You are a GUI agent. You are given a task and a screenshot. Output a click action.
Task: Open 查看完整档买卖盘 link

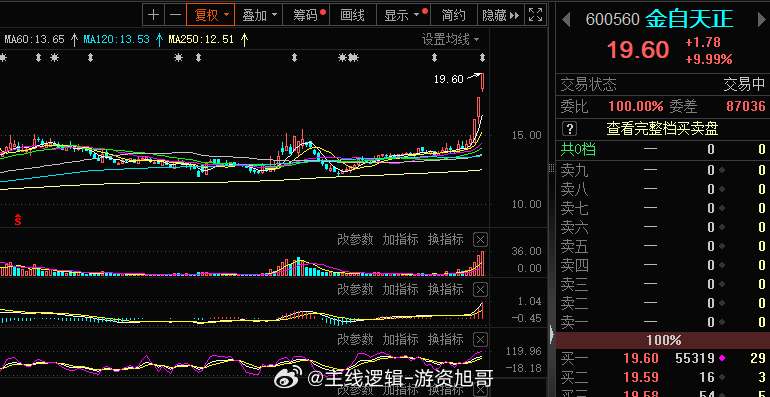(662, 129)
